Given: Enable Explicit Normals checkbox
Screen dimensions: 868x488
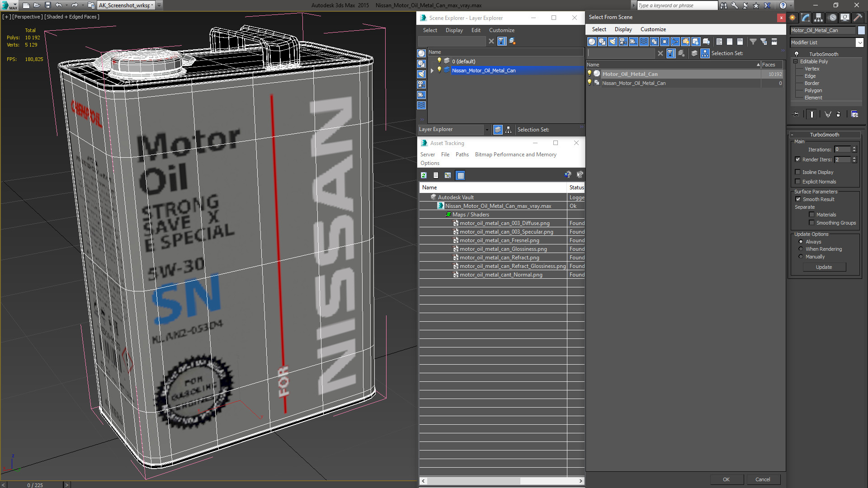Looking at the screenshot, I should click(x=798, y=182).
